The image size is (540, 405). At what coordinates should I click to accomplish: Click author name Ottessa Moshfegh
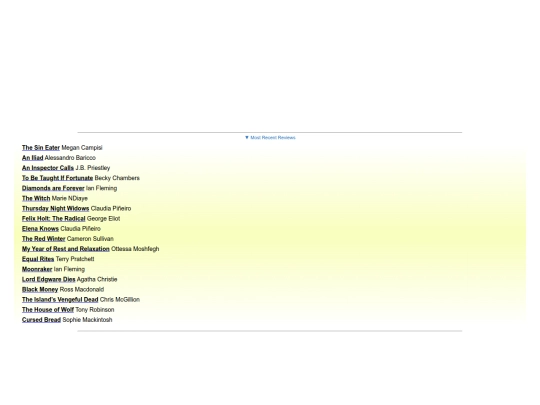tap(135, 249)
